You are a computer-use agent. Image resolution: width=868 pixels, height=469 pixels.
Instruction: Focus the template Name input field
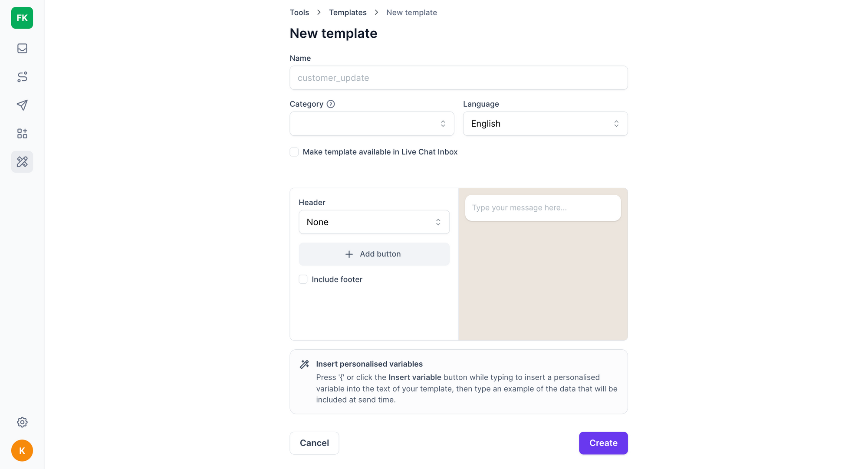(458, 78)
